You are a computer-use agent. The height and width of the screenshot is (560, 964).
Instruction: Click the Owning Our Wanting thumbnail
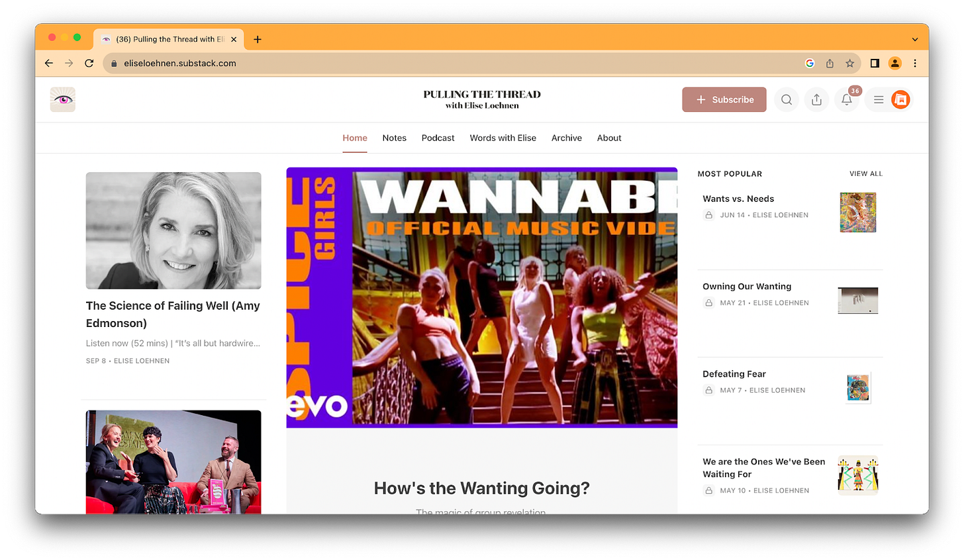click(858, 301)
